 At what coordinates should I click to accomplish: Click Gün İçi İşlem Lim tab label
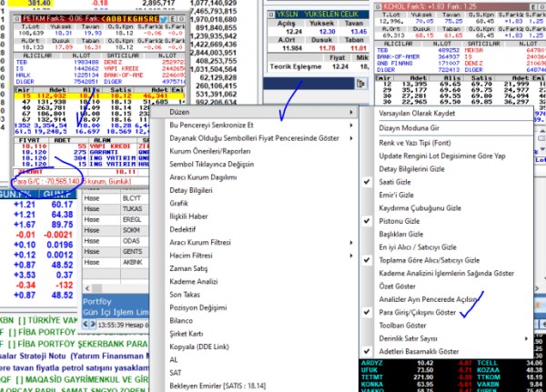(x=116, y=312)
